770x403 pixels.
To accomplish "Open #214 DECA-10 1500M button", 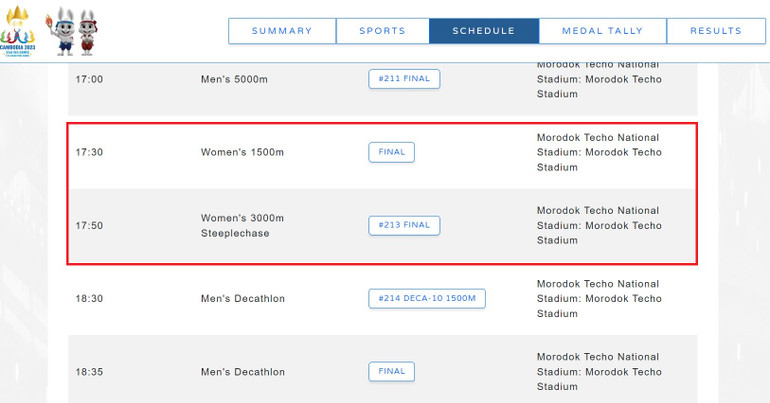I will click(x=427, y=298).
